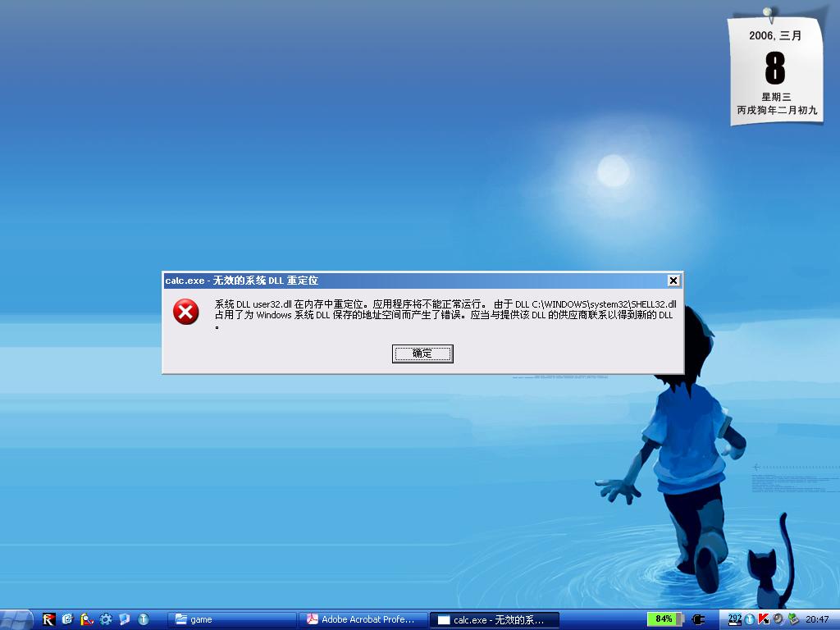Click the red error X icon in dialog

pos(186,312)
